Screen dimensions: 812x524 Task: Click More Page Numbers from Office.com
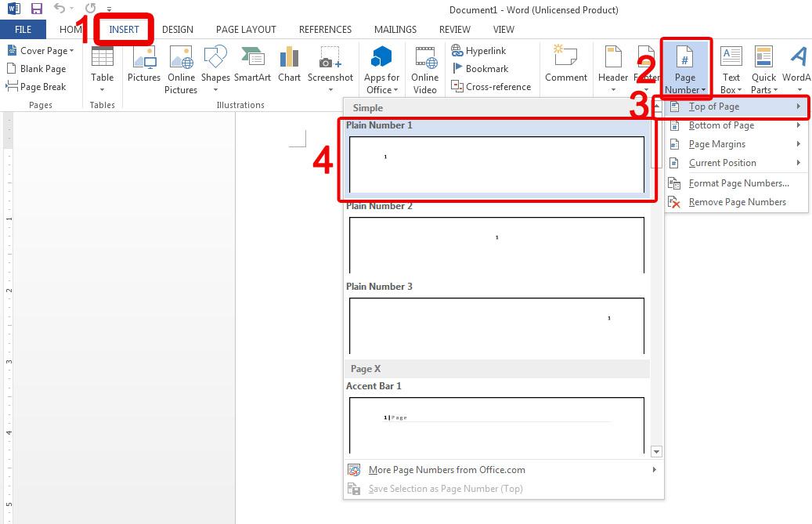tap(503, 470)
